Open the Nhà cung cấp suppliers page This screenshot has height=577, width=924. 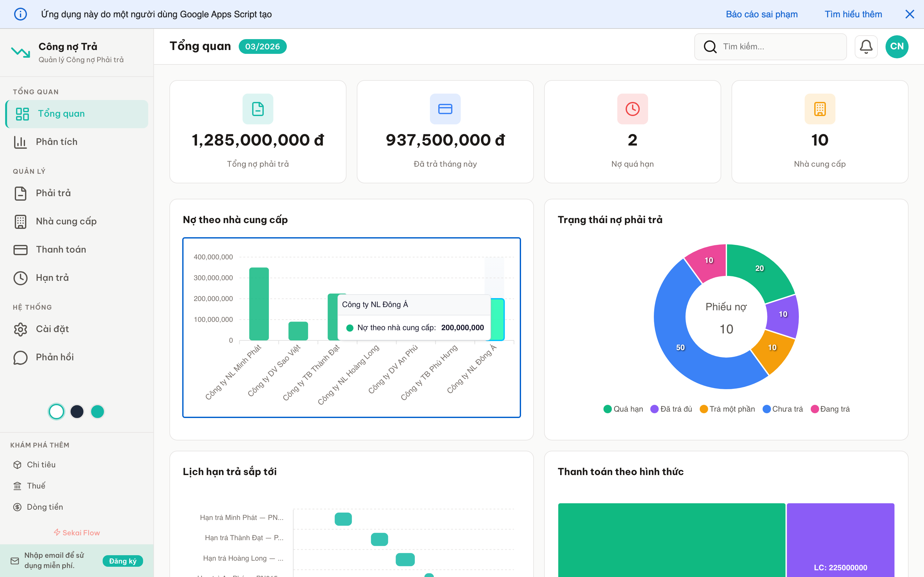[66, 221]
